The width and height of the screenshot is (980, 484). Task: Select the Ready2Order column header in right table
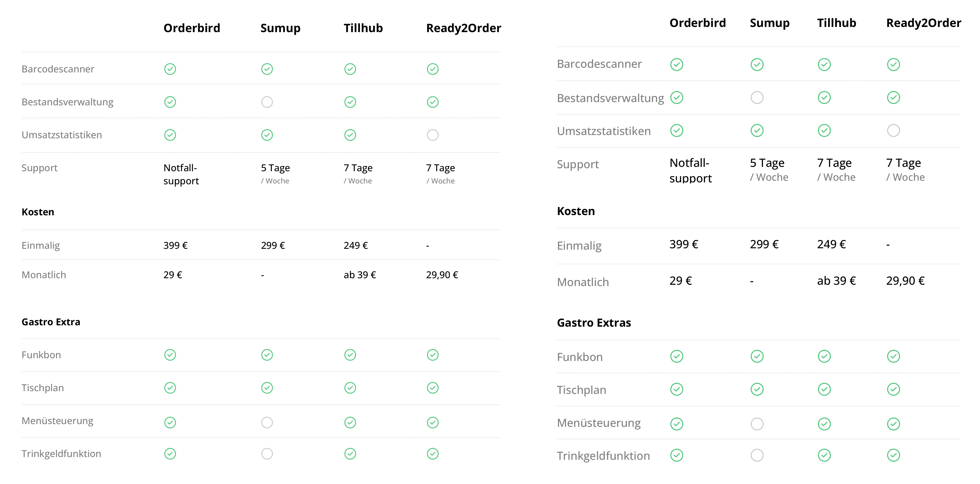pos(924,23)
